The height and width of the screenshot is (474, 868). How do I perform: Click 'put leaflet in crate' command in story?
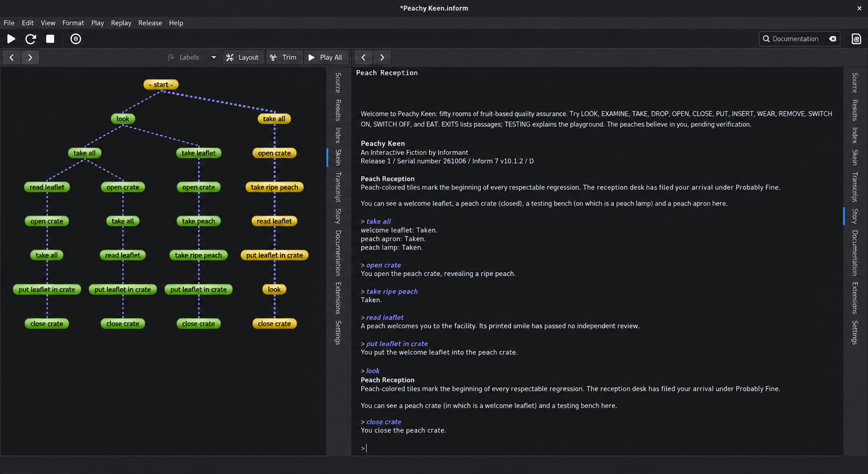(397, 344)
